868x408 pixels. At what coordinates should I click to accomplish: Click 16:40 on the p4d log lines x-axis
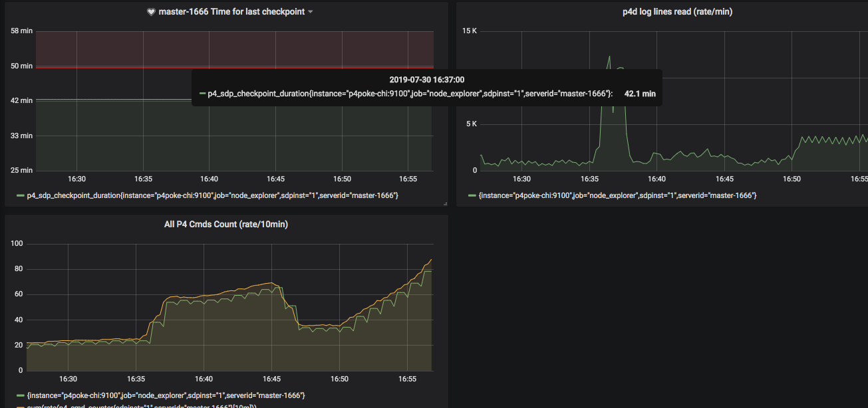(x=657, y=179)
